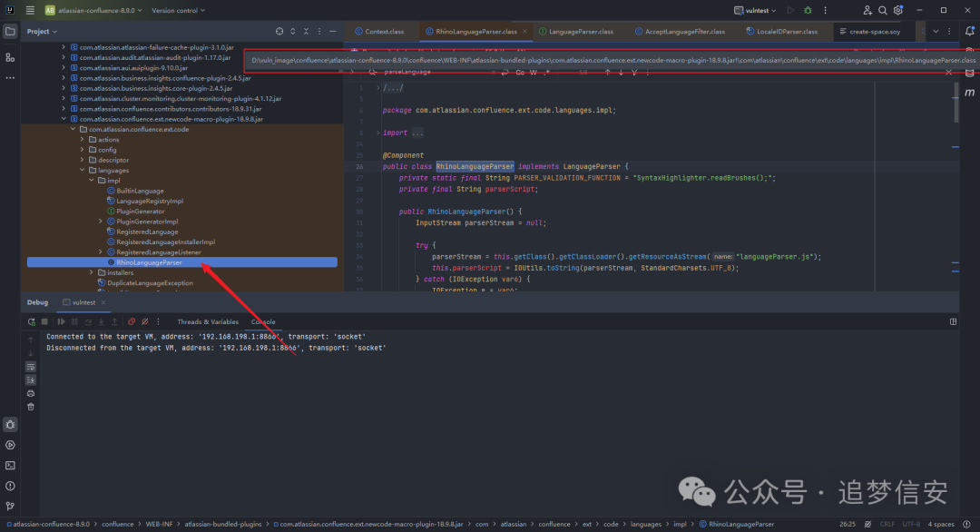The height and width of the screenshot is (532, 980).
Task: Switch to LanguageParser.class tab
Action: click(x=576, y=31)
